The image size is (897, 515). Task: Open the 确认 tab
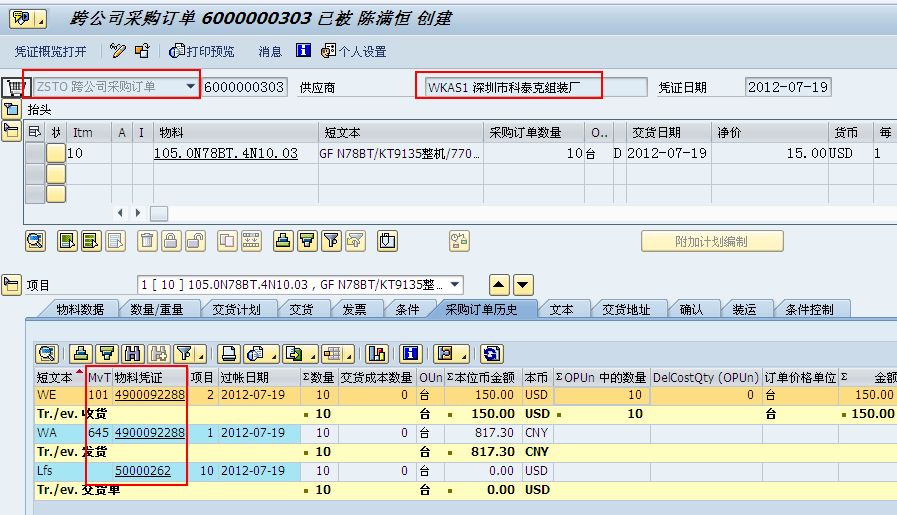point(691,309)
